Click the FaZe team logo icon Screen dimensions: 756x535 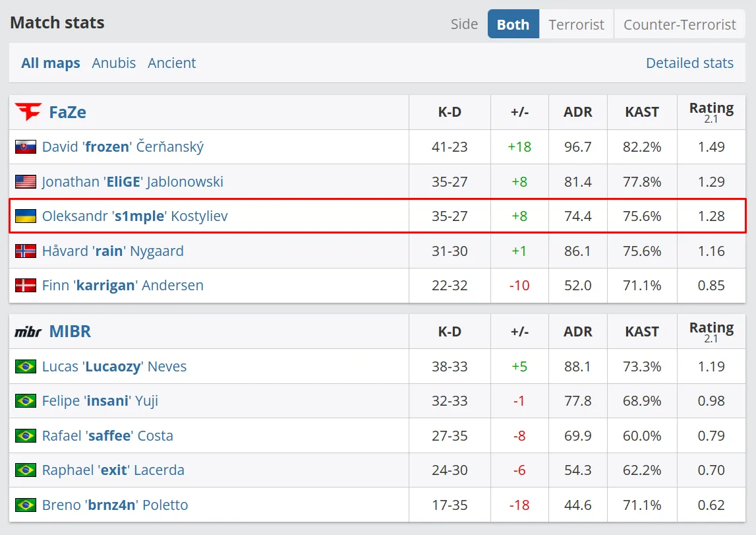tap(28, 112)
